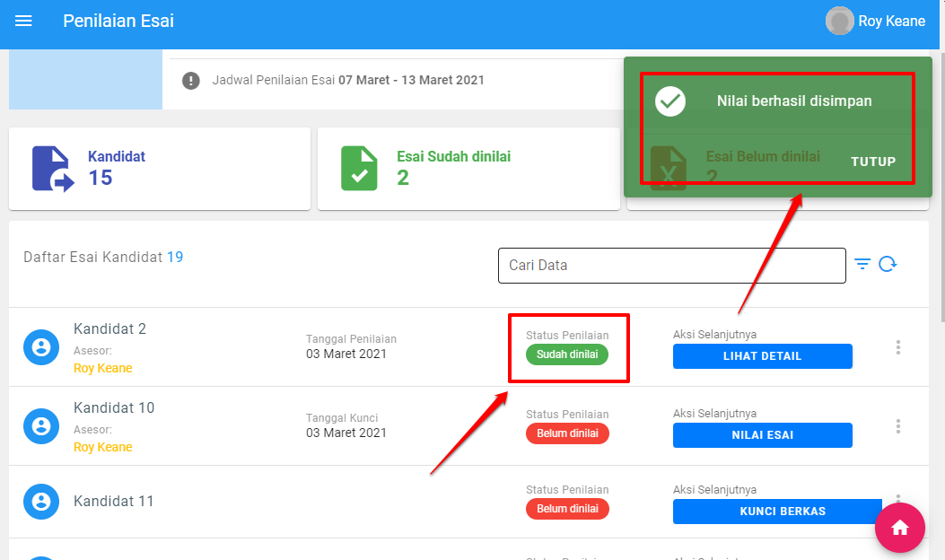Click LIHAT DETAIL for Kandidat 2
945x560 pixels.
pyautogui.click(x=762, y=356)
